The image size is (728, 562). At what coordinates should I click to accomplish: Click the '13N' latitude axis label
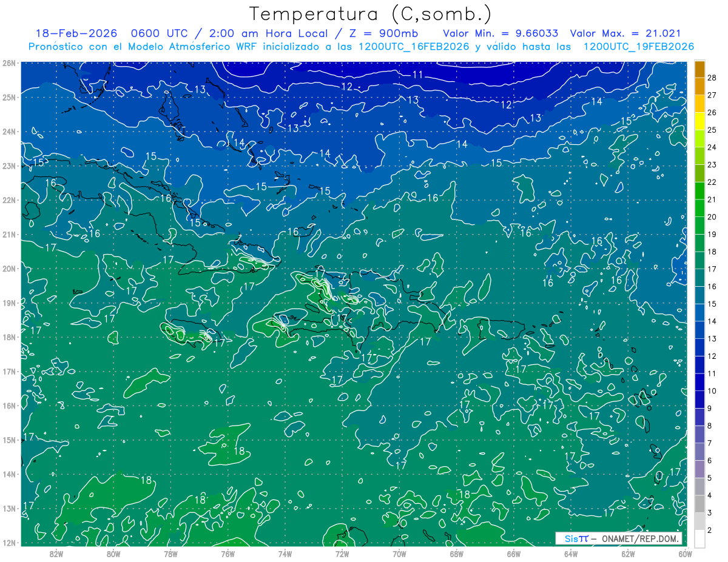tap(9, 509)
